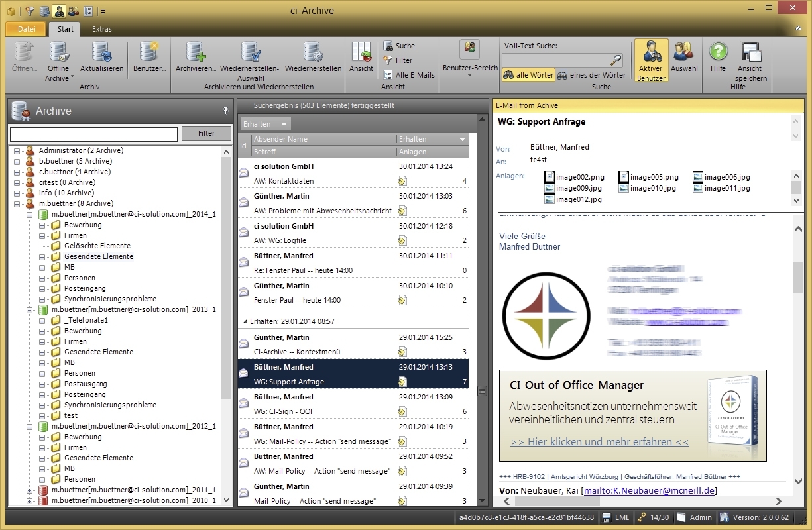Open the quick access toolbar customize arrow
812x530 pixels.
click(103, 11)
